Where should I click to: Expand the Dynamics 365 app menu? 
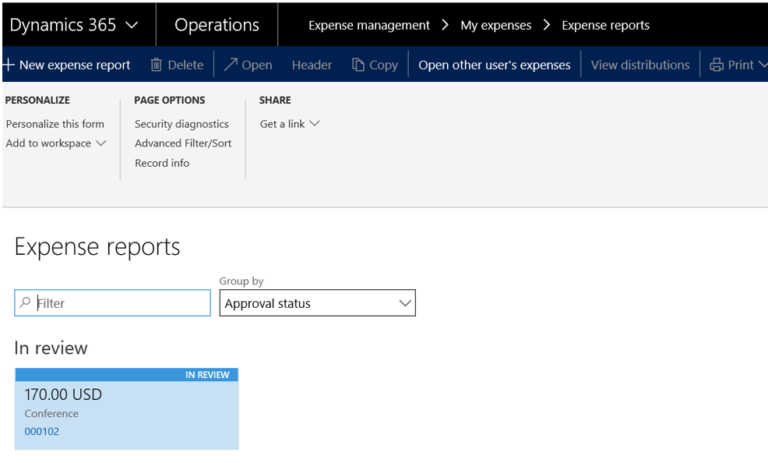tap(132, 25)
